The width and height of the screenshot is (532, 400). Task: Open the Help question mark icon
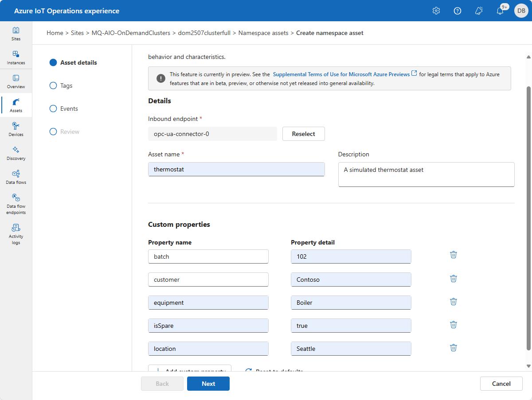point(458,11)
